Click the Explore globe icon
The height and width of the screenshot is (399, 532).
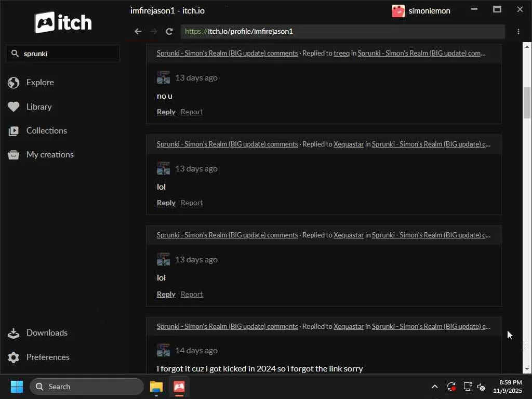tap(14, 83)
